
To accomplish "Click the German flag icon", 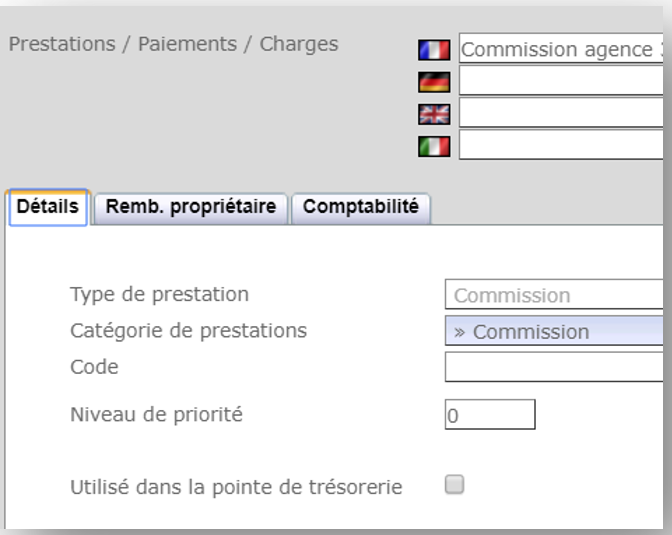I will [x=434, y=82].
